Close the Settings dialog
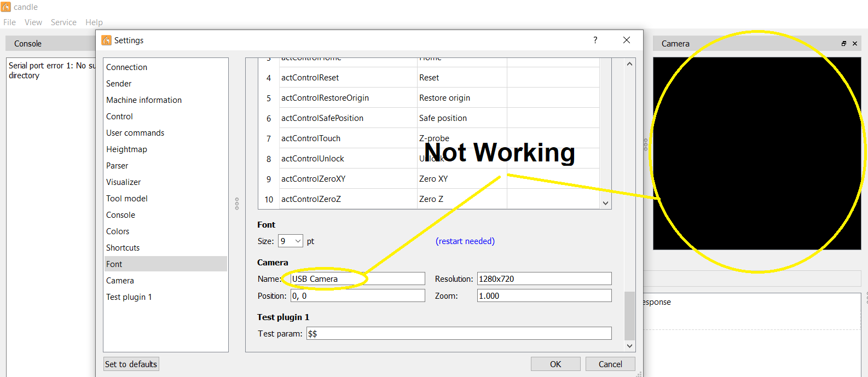Screen dimensions: 868x377 [627, 40]
